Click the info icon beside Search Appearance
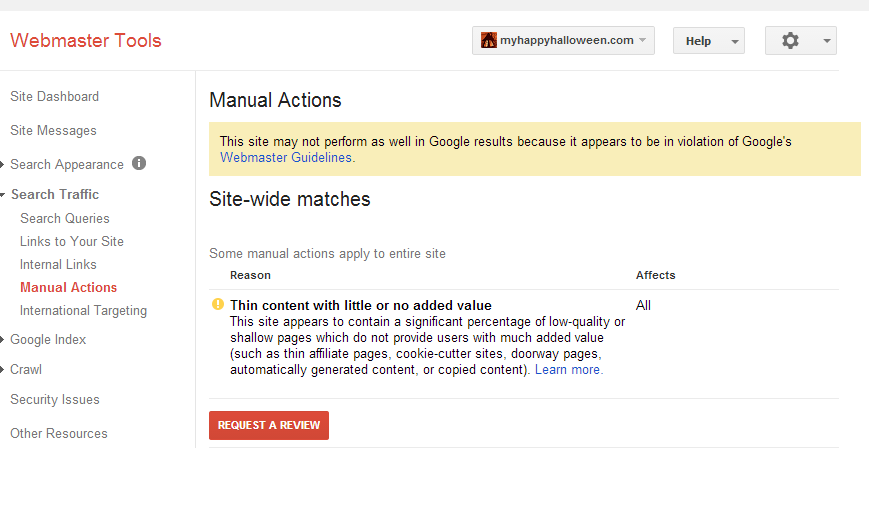The image size is (869, 508). [x=139, y=163]
